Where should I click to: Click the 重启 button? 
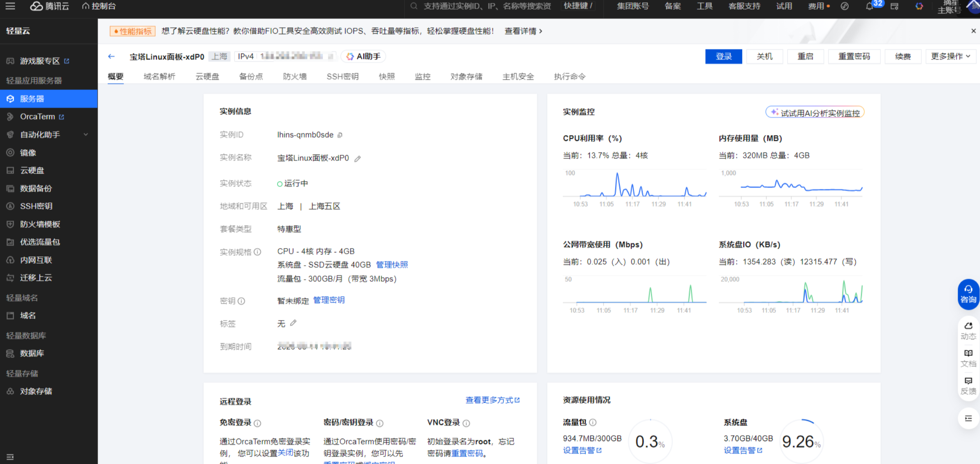[805, 57]
